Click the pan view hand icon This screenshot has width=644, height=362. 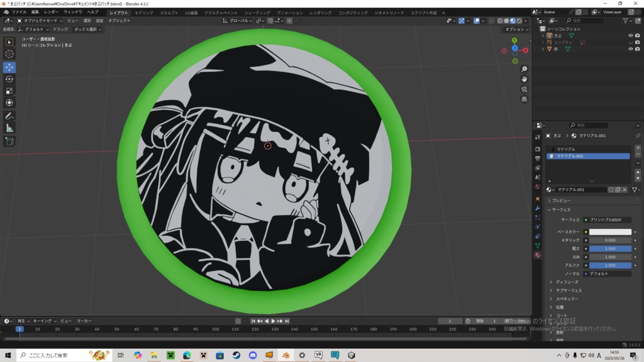point(524,79)
